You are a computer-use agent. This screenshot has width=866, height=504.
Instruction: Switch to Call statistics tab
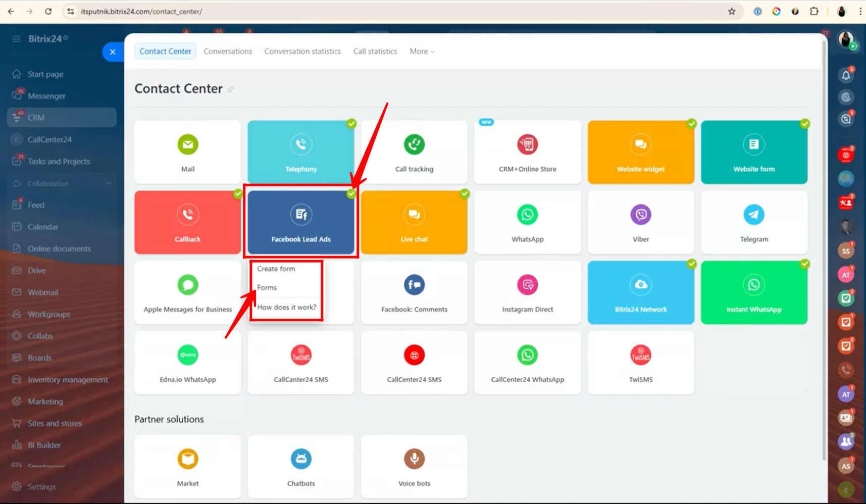(x=375, y=51)
